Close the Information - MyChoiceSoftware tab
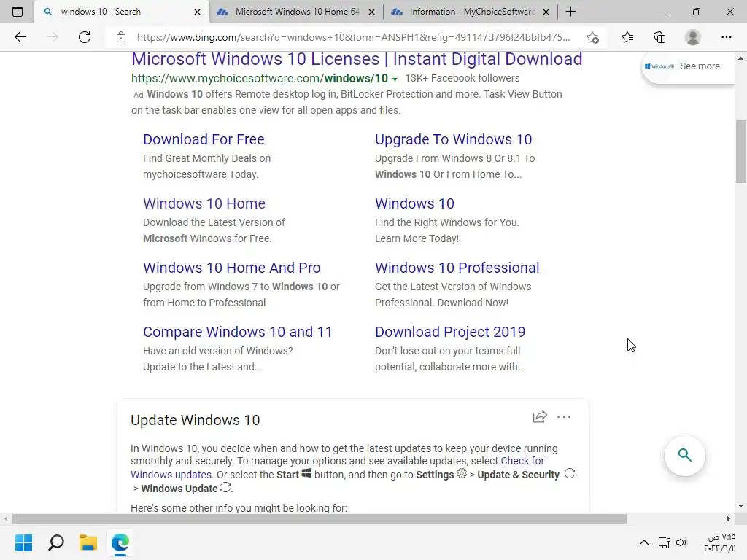Screen dimensions: 747x560 click(546, 12)
